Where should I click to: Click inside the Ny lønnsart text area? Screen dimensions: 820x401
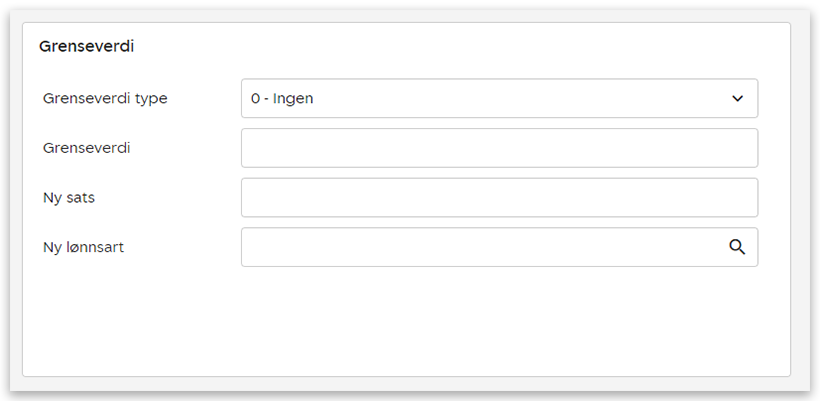coord(480,247)
